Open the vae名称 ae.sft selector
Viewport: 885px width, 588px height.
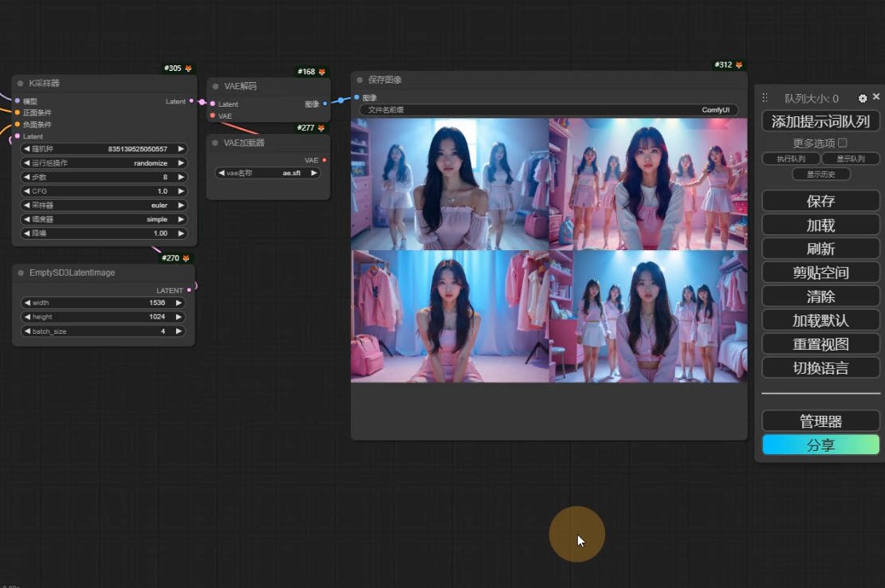(268, 173)
